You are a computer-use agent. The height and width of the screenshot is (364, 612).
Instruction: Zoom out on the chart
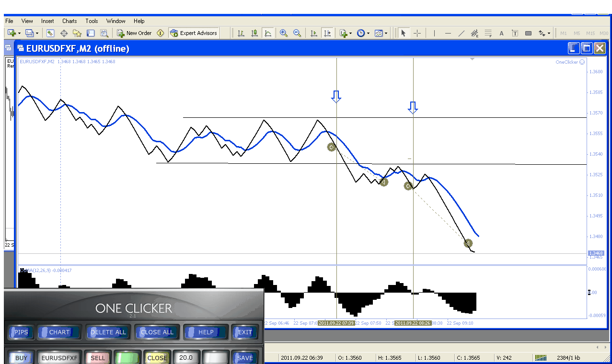tap(297, 33)
